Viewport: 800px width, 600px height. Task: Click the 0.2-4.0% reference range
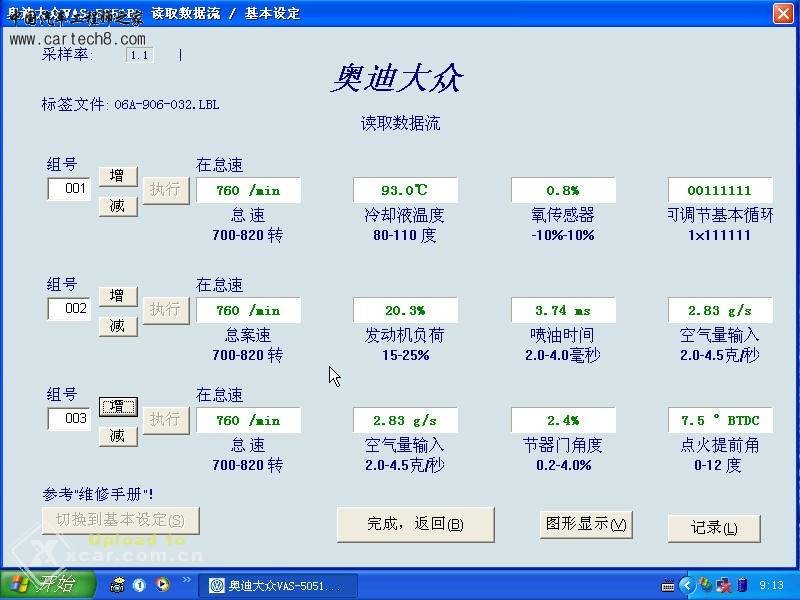point(563,465)
